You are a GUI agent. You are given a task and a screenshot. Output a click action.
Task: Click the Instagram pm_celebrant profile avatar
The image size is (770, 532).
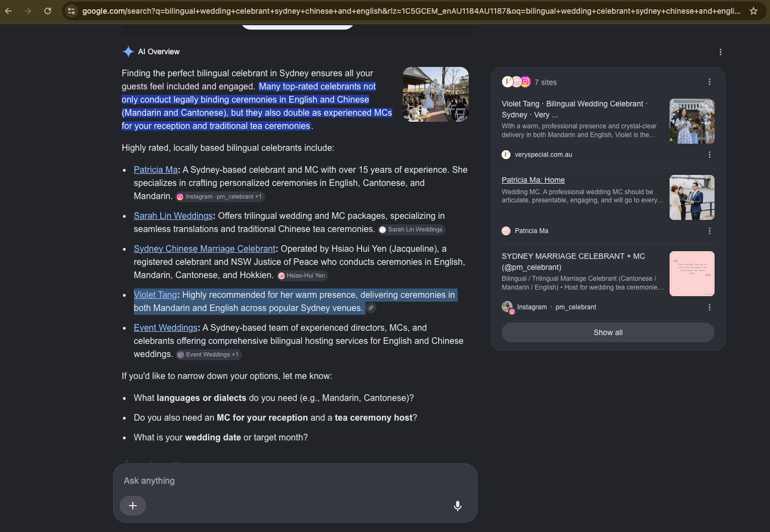[x=508, y=307]
